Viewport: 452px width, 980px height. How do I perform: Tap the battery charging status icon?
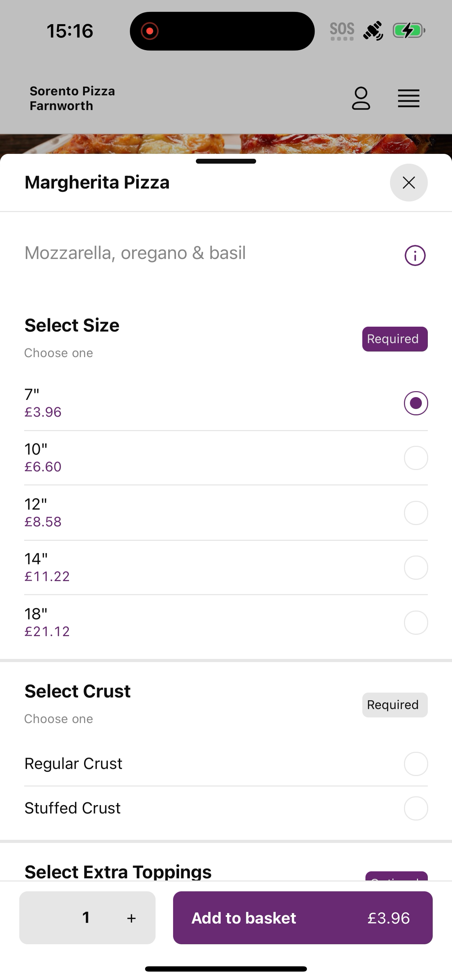(x=409, y=30)
